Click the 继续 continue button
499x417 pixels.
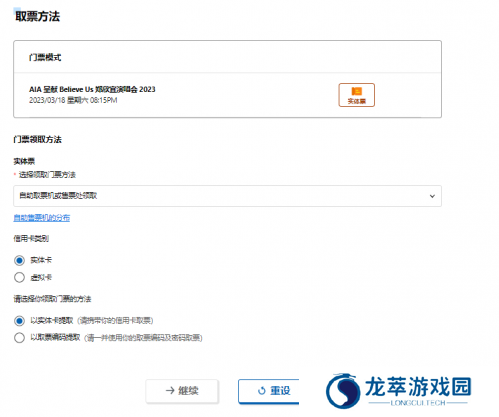pyautogui.click(x=182, y=391)
